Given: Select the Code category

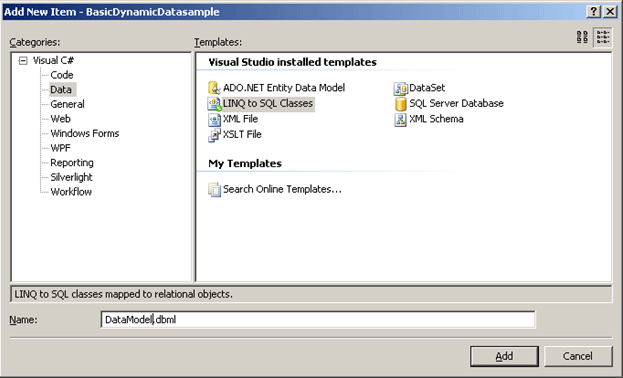Looking at the screenshot, I should click(62, 75).
